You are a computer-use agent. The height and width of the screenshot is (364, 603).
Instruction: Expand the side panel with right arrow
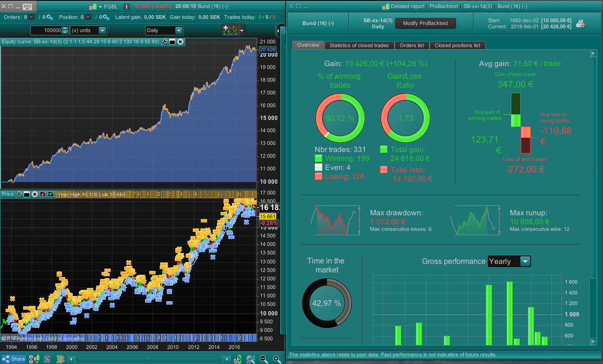[x=284, y=32]
